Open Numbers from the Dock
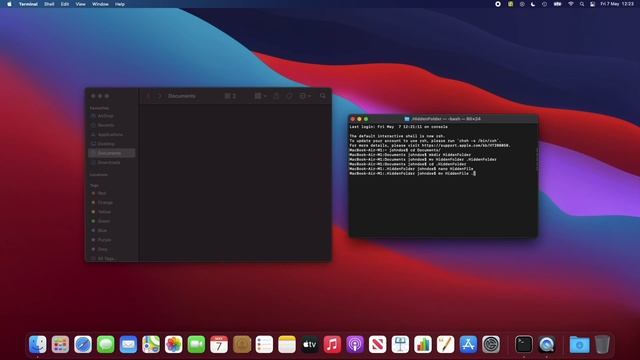The height and width of the screenshot is (360, 640). pos(423,344)
